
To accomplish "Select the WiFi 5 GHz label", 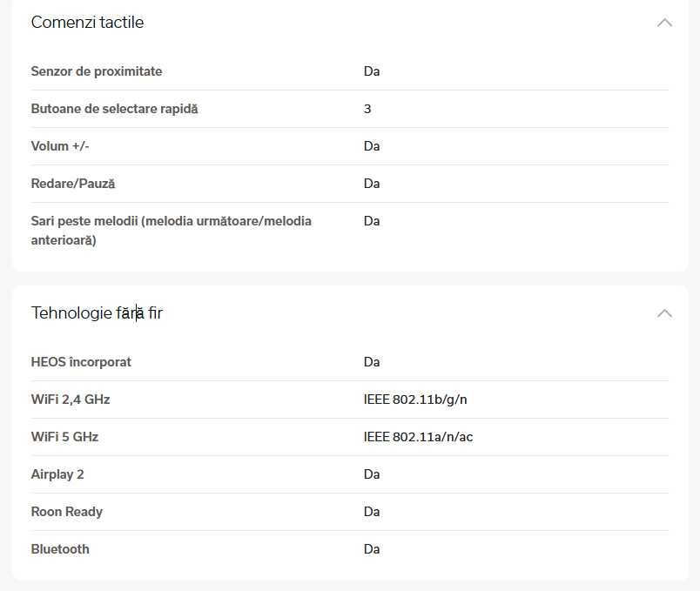I will point(64,437).
